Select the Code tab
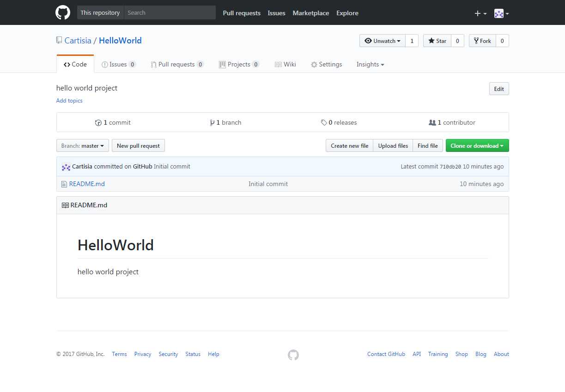 pos(75,64)
